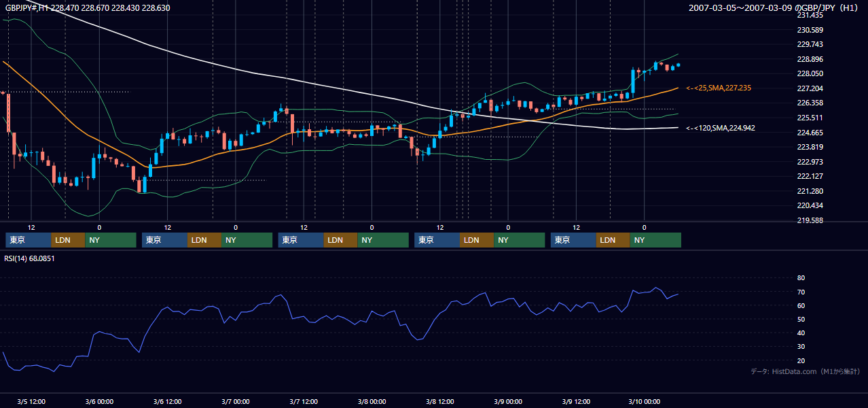The width and height of the screenshot is (868, 408).
Task: Click the RSI axis level 80
Action: [x=801, y=278]
